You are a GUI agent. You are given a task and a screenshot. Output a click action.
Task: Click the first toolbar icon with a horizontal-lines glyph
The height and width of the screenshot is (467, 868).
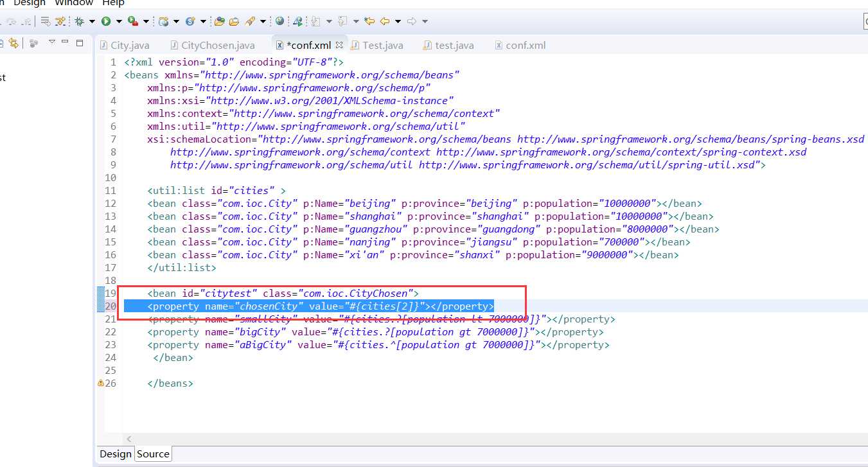click(x=46, y=21)
